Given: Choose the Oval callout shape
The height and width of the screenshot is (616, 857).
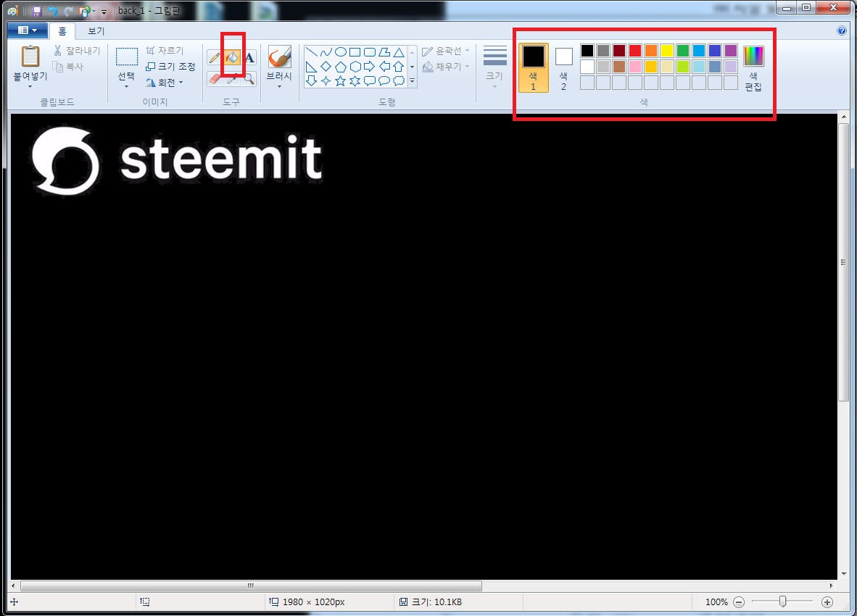Looking at the screenshot, I should click(384, 81).
